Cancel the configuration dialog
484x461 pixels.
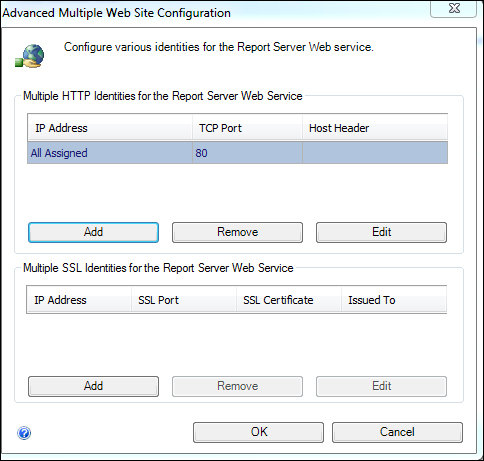click(x=397, y=432)
